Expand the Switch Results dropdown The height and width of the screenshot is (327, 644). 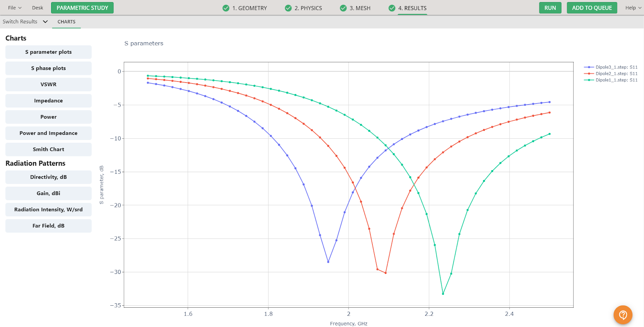25,22
